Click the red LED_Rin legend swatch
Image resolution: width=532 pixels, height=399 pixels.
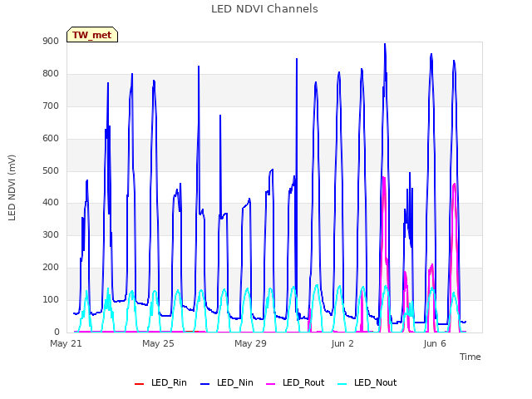point(139,384)
